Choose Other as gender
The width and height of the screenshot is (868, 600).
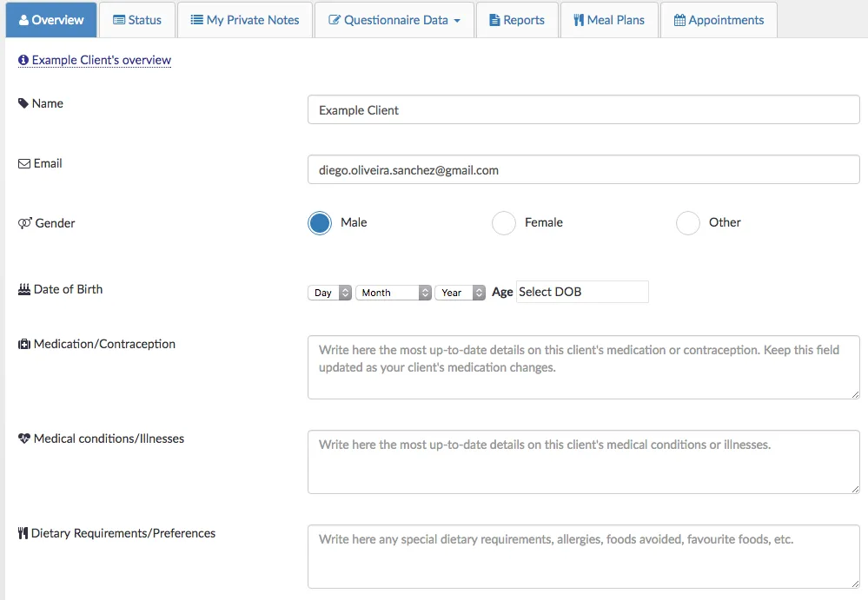[688, 223]
